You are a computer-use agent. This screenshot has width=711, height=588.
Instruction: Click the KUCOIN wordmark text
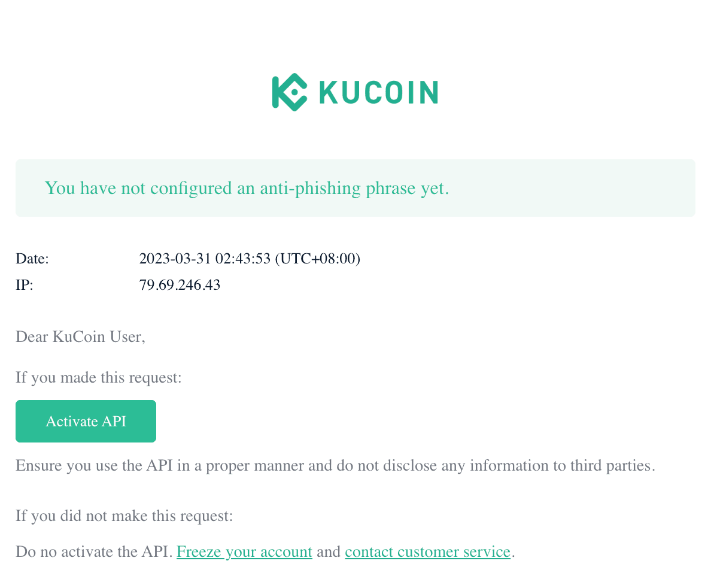tap(379, 92)
